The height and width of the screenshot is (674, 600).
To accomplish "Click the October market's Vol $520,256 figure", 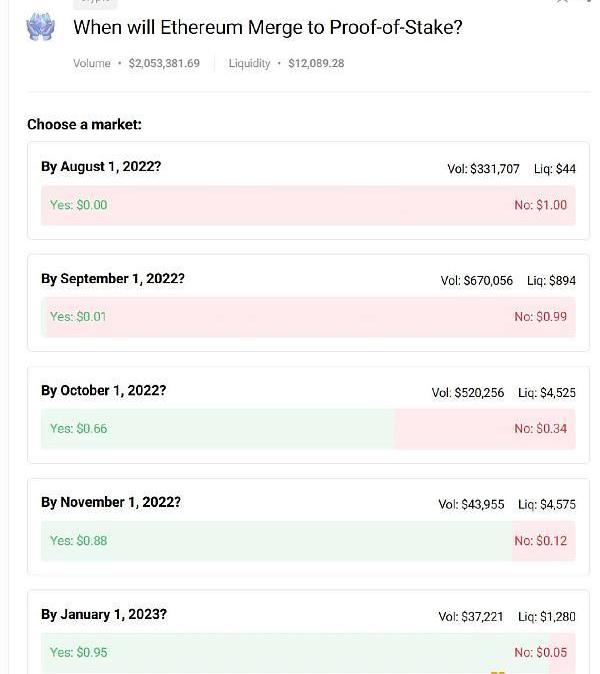I will click(468, 393).
